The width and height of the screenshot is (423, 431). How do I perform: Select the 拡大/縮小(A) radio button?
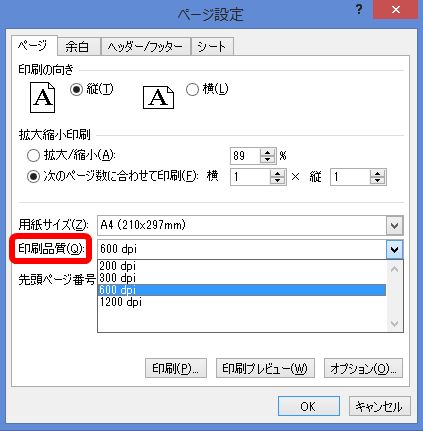pyautogui.click(x=33, y=155)
